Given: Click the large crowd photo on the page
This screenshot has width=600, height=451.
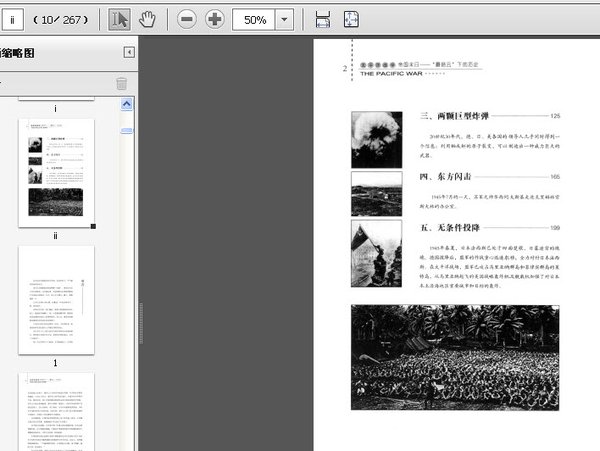Looking at the screenshot, I should pyautogui.click(x=455, y=357).
